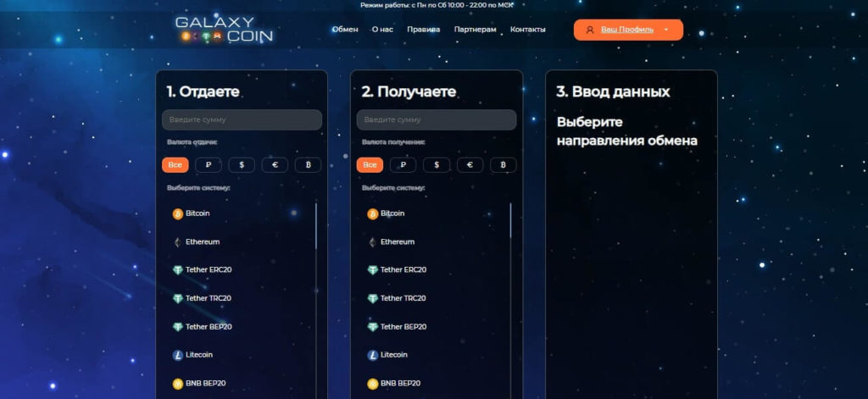
Task: Open the Обмен menu item
Action: point(345,30)
